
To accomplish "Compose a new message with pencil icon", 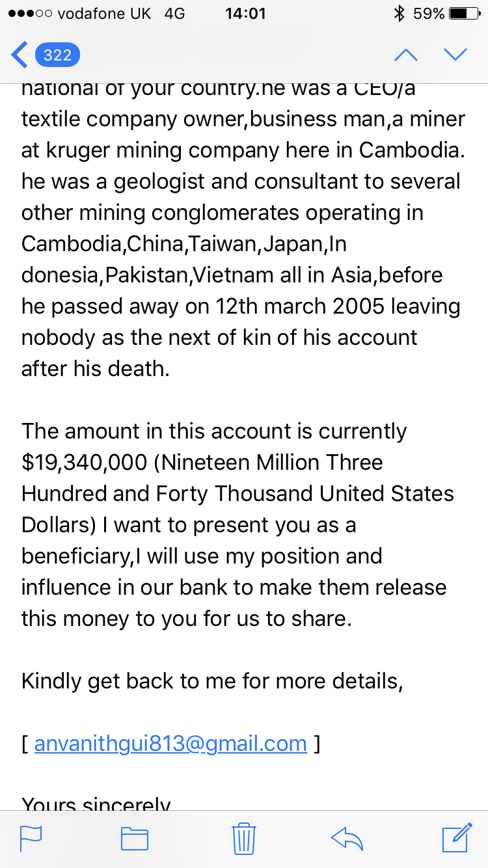I will coord(457,837).
